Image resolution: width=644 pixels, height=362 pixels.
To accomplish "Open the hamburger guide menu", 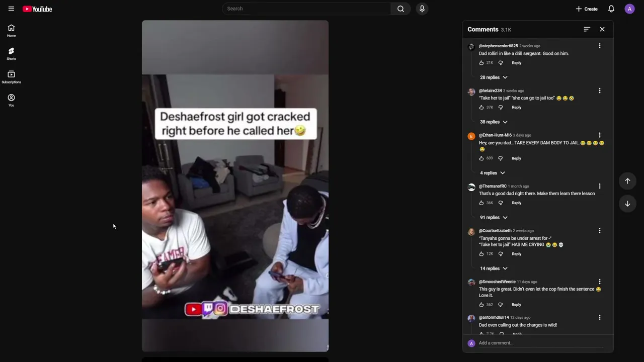I will (x=11, y=9).
